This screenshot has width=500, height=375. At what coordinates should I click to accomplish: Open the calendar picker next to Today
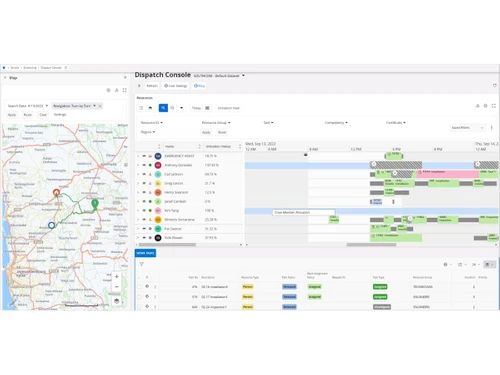pyautogui.click(x=207, y=108)
